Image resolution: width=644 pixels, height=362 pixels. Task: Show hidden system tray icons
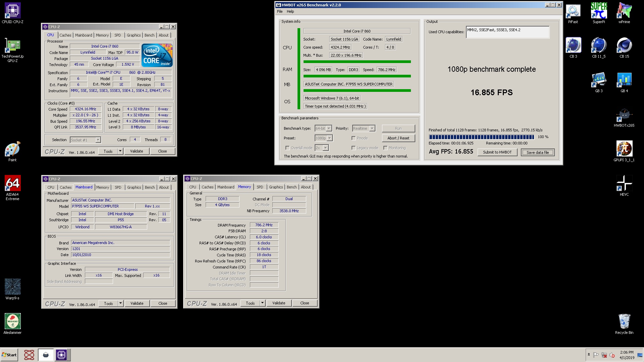(x=589, y=355)
